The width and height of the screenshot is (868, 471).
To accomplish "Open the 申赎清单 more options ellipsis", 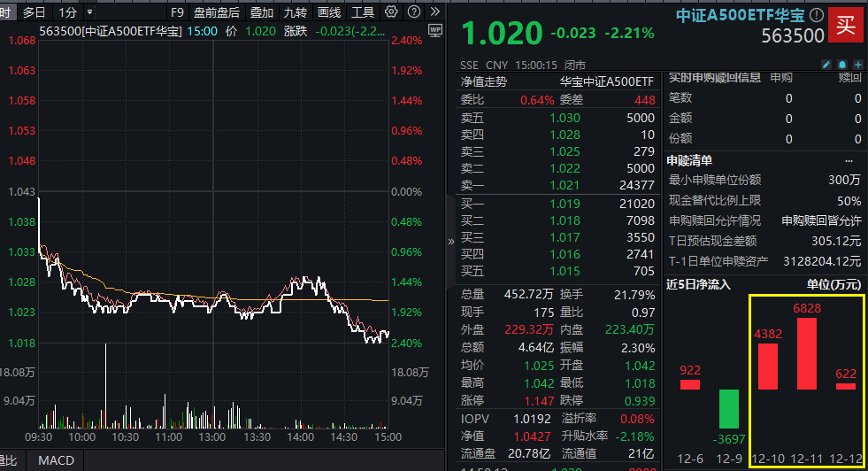I will point(849,161).
